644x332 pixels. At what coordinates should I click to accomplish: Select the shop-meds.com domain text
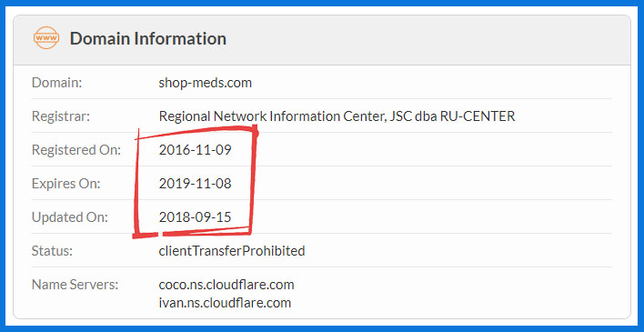click(205, 83)
